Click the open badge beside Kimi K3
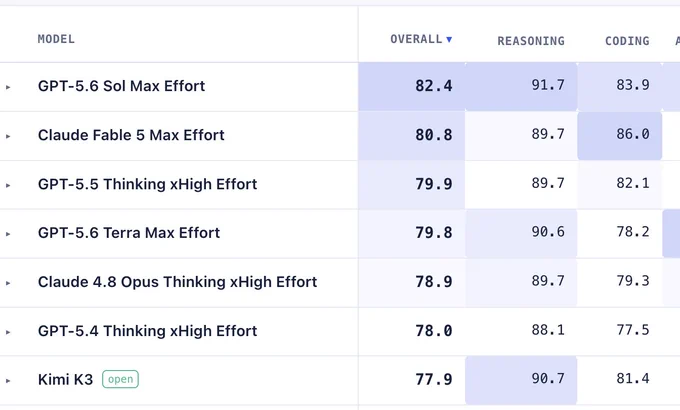Image resolution: width=680 pixels, height=410 pixels. (120, 379)
